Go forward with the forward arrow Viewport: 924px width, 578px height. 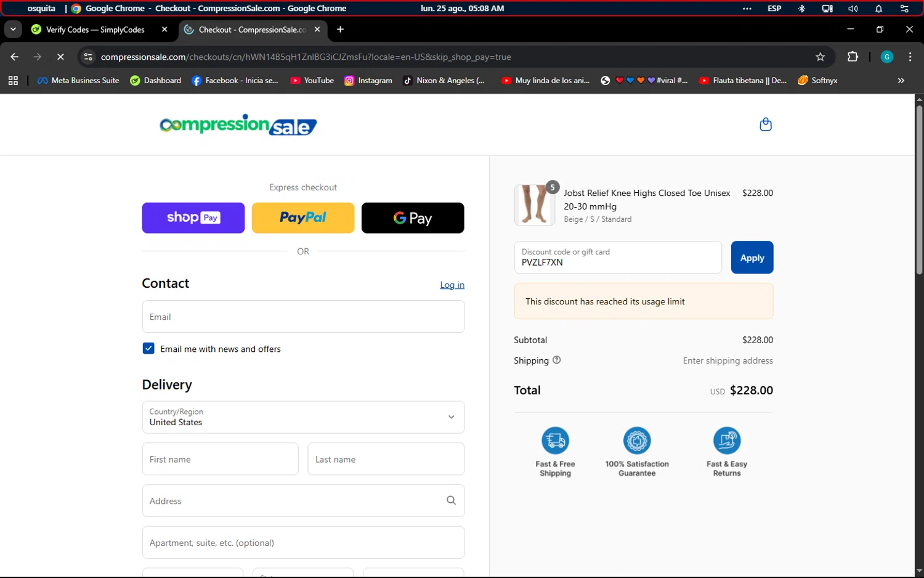(38, 57)
